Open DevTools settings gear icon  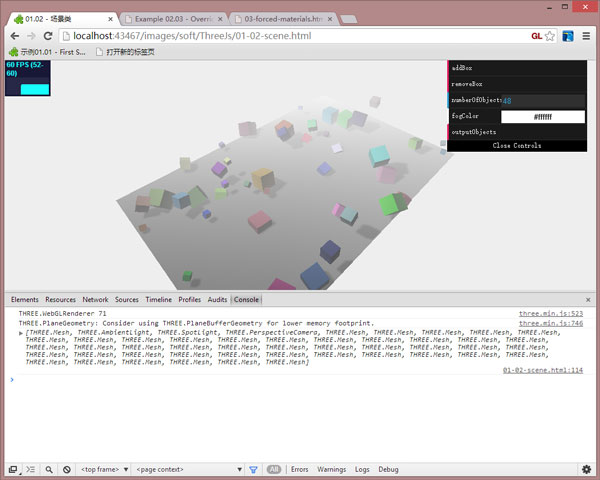586,469
